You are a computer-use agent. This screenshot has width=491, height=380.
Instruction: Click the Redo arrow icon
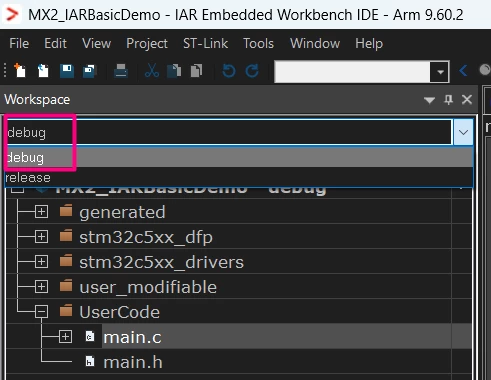(252, 71)
